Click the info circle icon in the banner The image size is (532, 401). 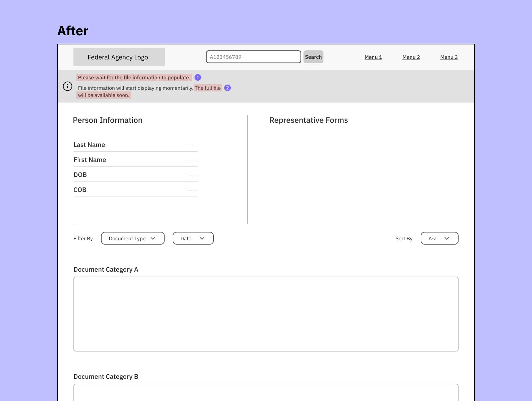[68, 86]
